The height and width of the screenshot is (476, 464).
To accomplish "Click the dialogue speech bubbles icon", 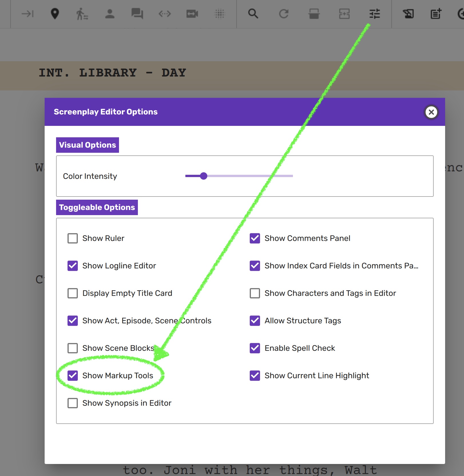I will 137,14.
